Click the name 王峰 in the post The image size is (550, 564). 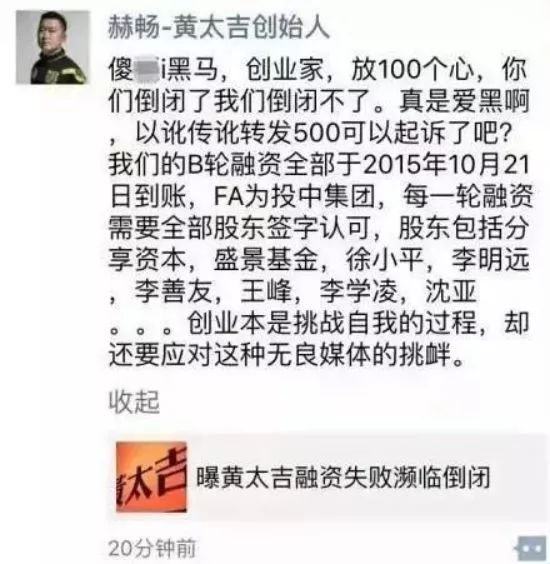[267, 291]
